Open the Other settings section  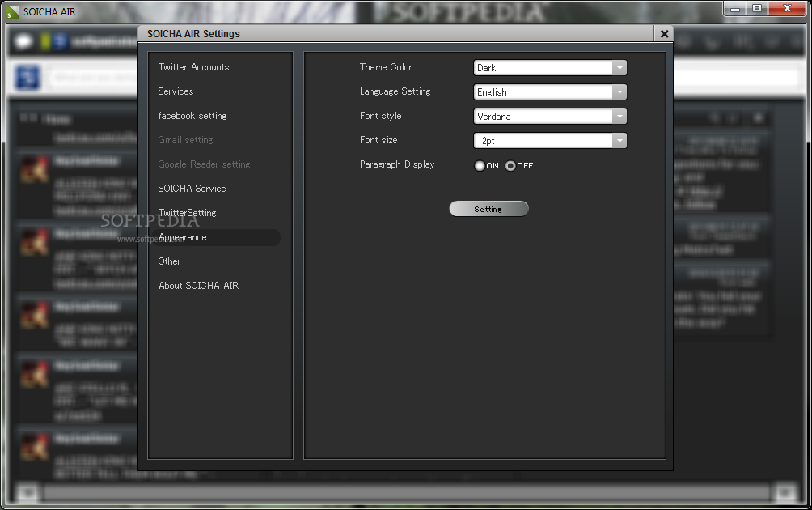[169, 261]
